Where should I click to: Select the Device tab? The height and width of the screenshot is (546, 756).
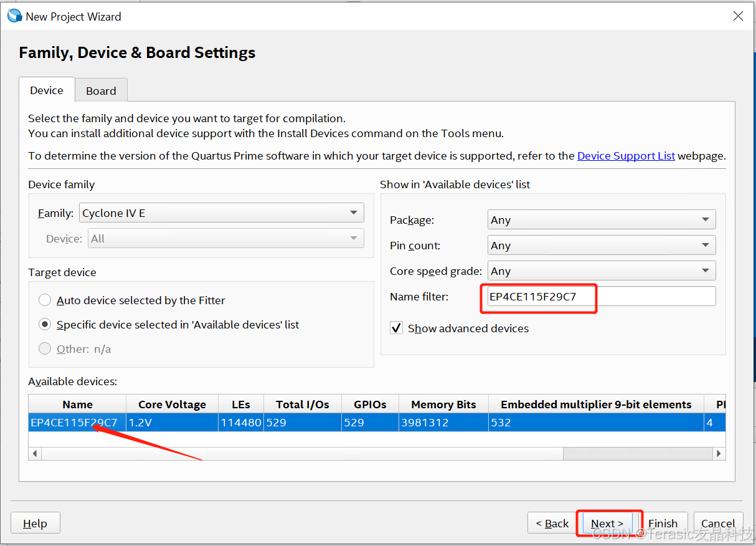[x=47, y=90]
